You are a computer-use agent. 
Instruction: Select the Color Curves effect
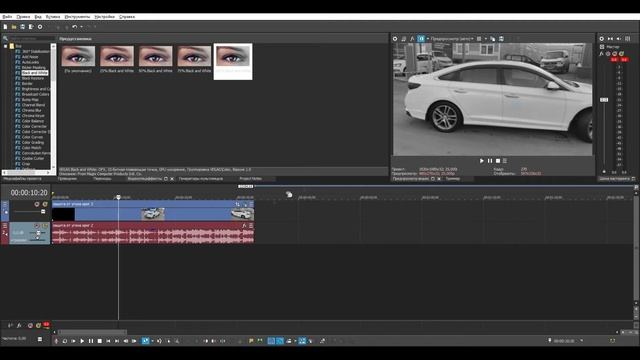pyautogui.click(x=32, y=137)
